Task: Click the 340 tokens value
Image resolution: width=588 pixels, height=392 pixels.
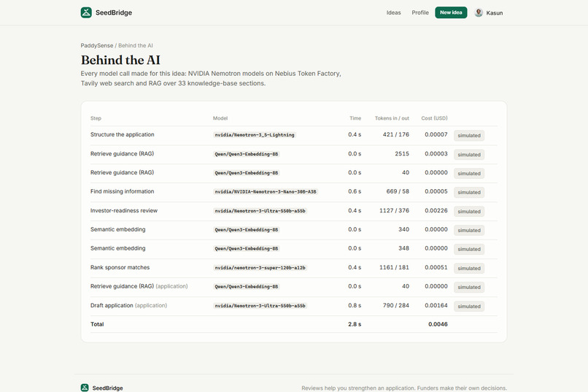Action: click(403, 229)
